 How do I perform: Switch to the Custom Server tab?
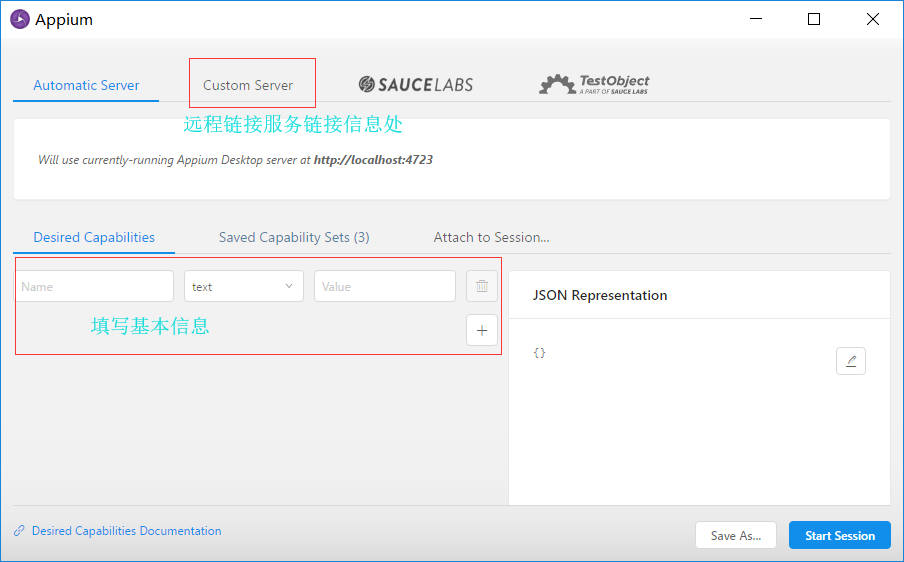pyautogui.click(x=248, y=85)
